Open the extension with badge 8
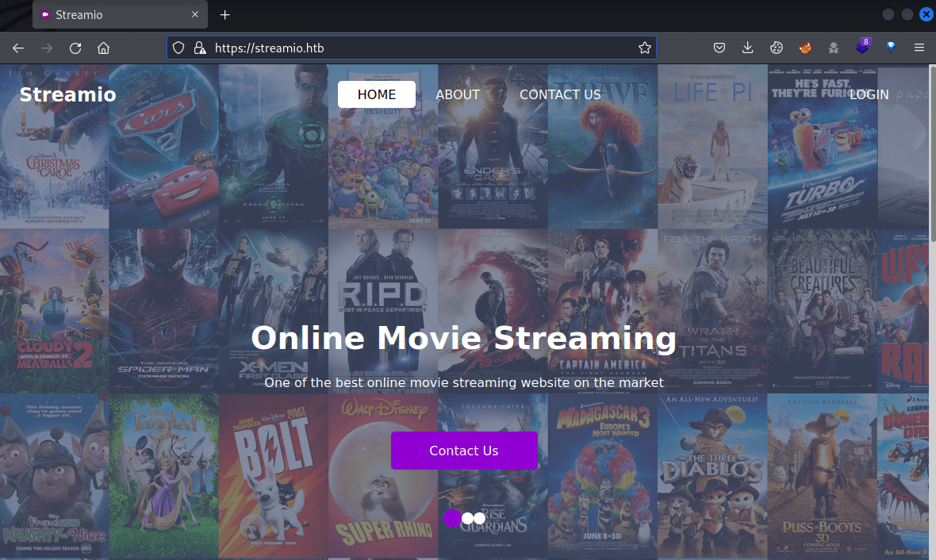The width and height of the screenshot is (936, 560). pyautogui.click(x=862, y=47)
